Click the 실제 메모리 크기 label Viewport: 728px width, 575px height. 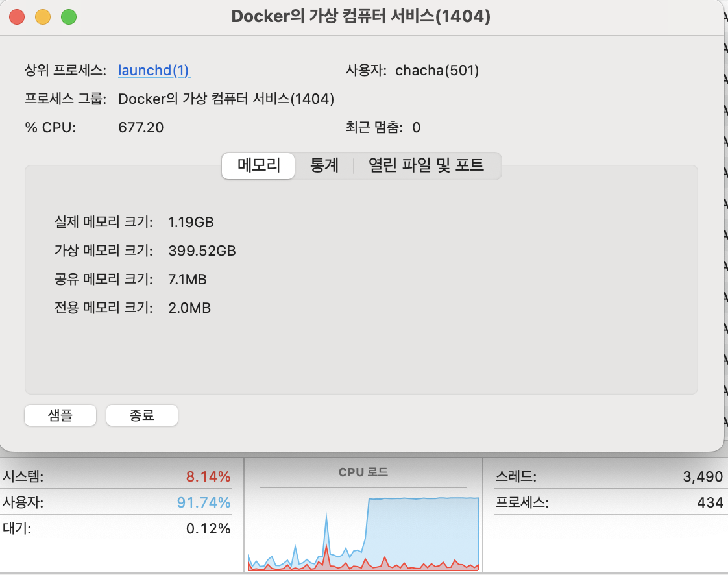(104, 222)
